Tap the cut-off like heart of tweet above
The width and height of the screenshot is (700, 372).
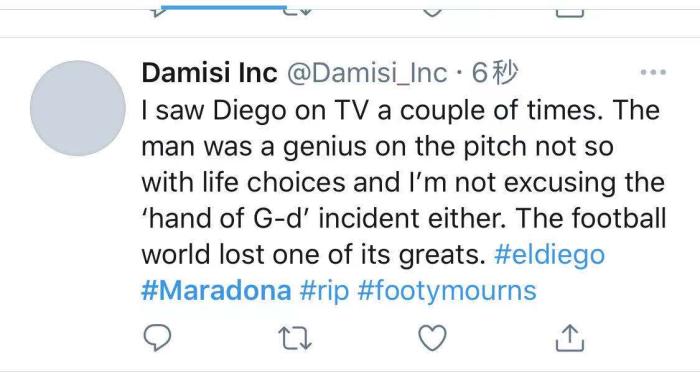point(432,12)
